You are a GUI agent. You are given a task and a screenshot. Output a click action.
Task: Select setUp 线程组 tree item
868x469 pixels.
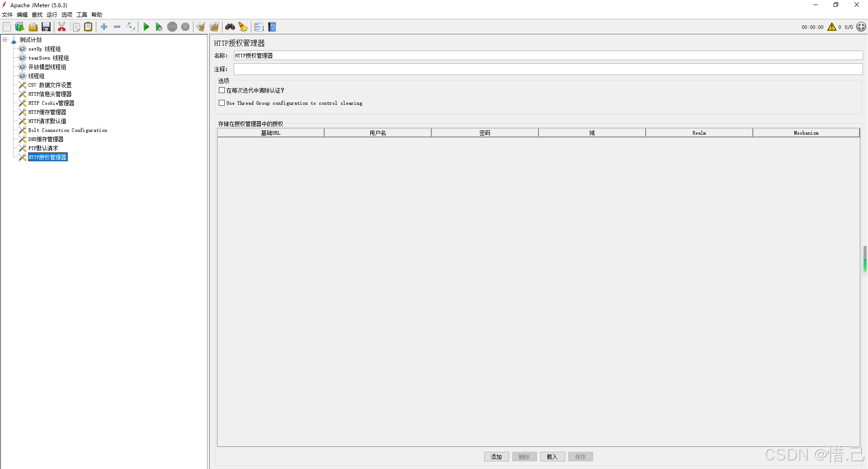(44, 49)
